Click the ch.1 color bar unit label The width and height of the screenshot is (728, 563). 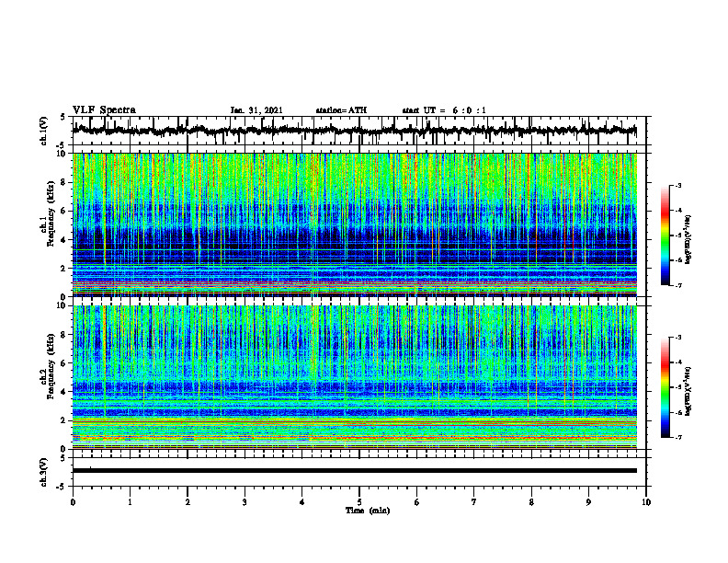[x=688, y=239]
